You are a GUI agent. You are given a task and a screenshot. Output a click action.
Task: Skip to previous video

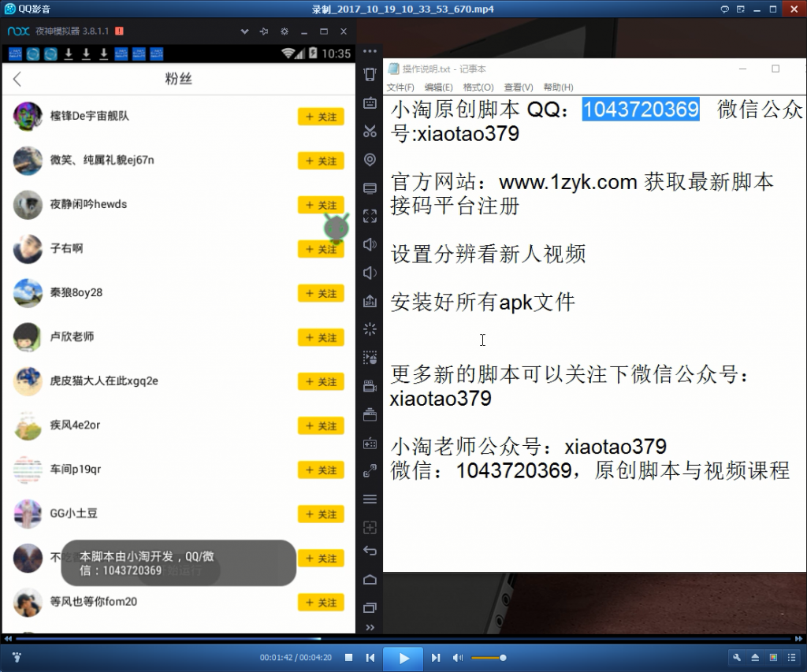pos(370,658)
